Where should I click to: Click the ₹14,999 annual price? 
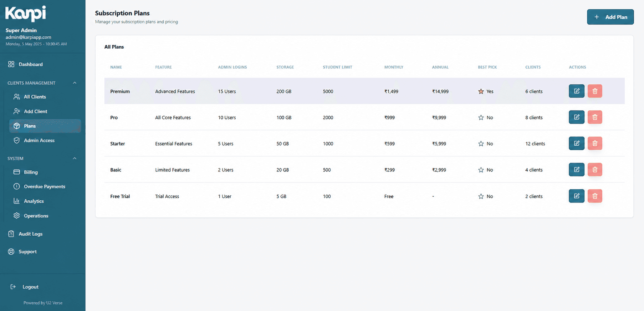(x=440, y=91)
